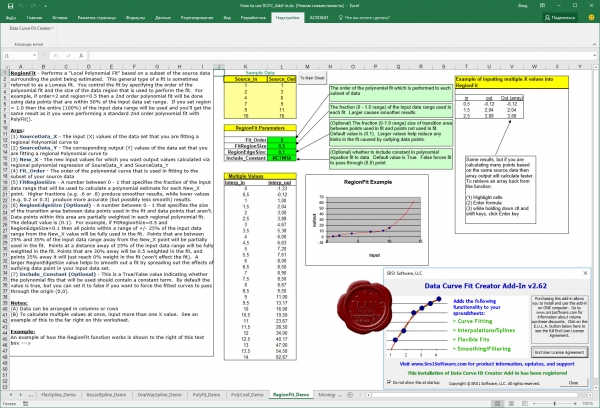The image size is (600, 408).
Task: Open the Вид ribbon tab
Action: click(x=227, y=18)
